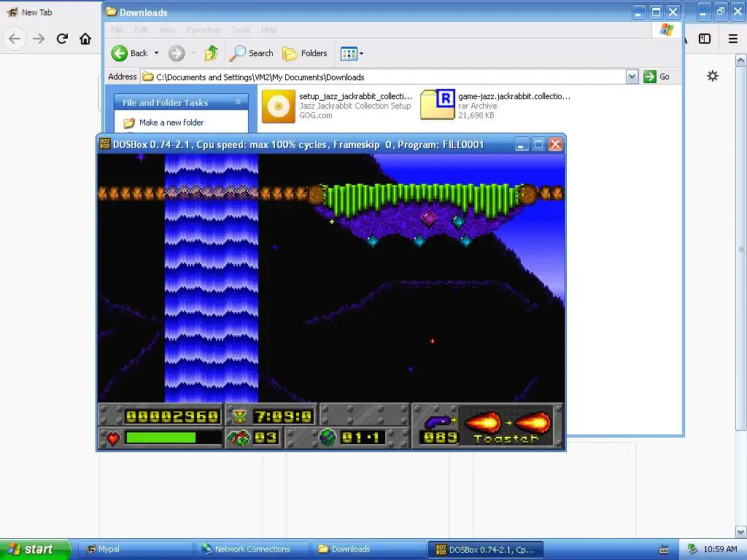The width and height of the screenshot is (747, 560).
Task: Select game-jazz.jackrabbit.collectio... file name text
Action: click(x=514, y=96)
